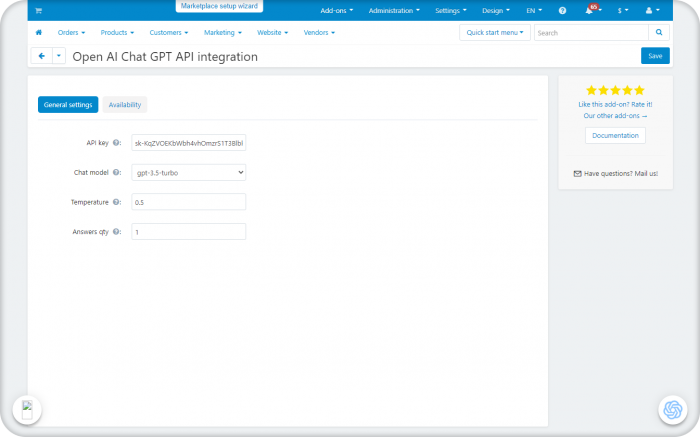Open the user account menu icon
This screenshot has height=437, width=700.
[652, 11]
